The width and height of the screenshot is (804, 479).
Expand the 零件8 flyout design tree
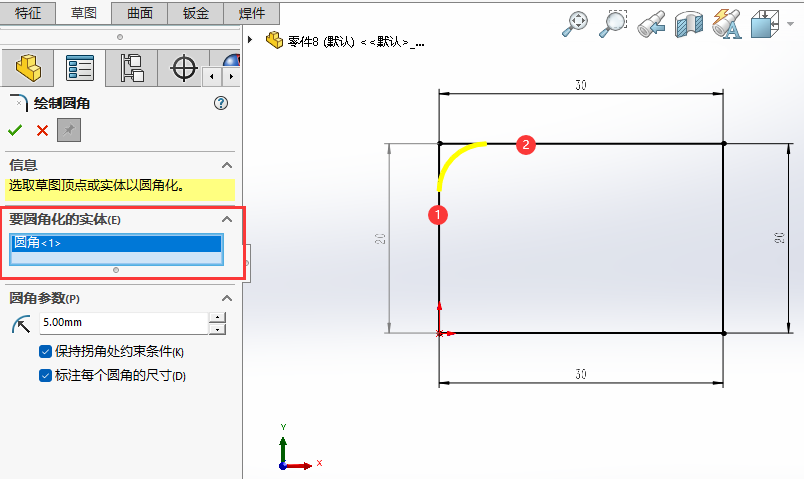point(250,39)
